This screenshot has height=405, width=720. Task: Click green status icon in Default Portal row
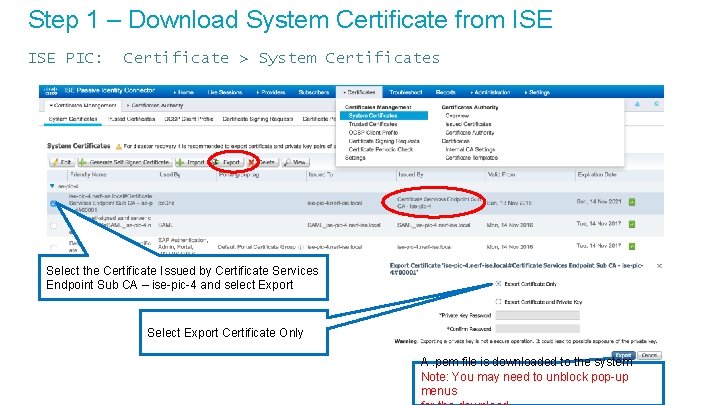coord(632,246)
